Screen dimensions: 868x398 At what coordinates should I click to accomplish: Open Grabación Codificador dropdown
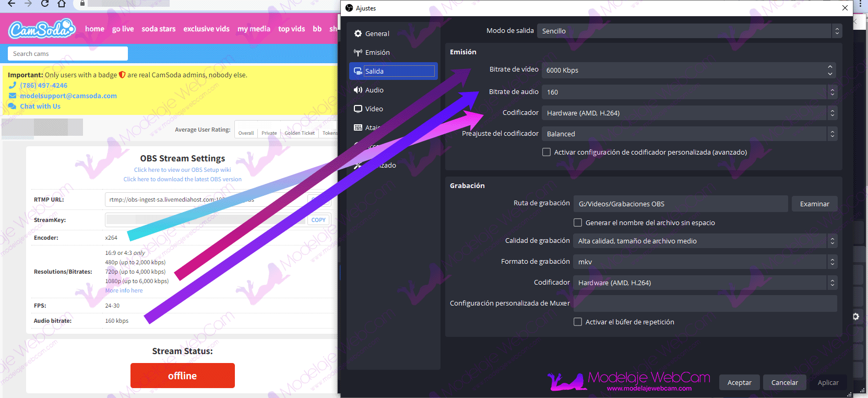click(x=705, y=283)
